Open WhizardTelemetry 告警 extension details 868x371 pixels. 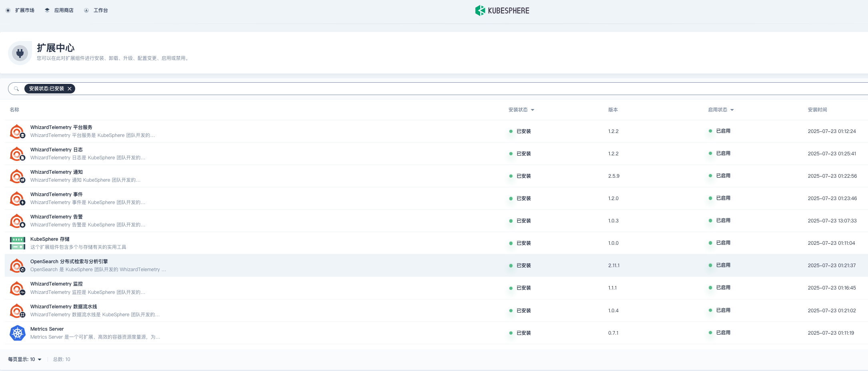tap(56, 217)
